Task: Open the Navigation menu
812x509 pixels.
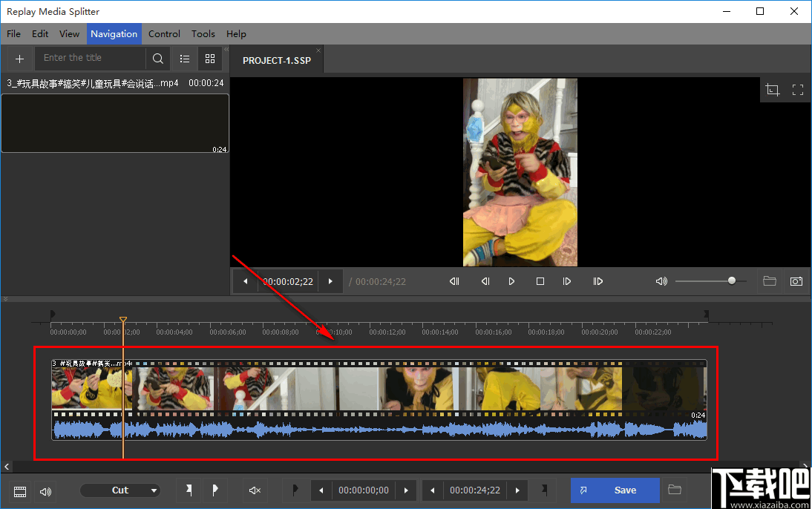Action: click(x=114, y=33)
